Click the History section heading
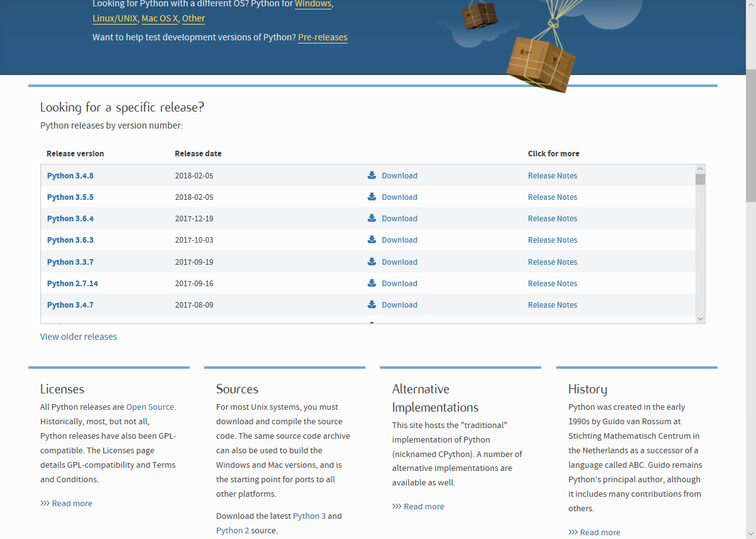This screenshot has height=539, width=756. pos(588,389)
